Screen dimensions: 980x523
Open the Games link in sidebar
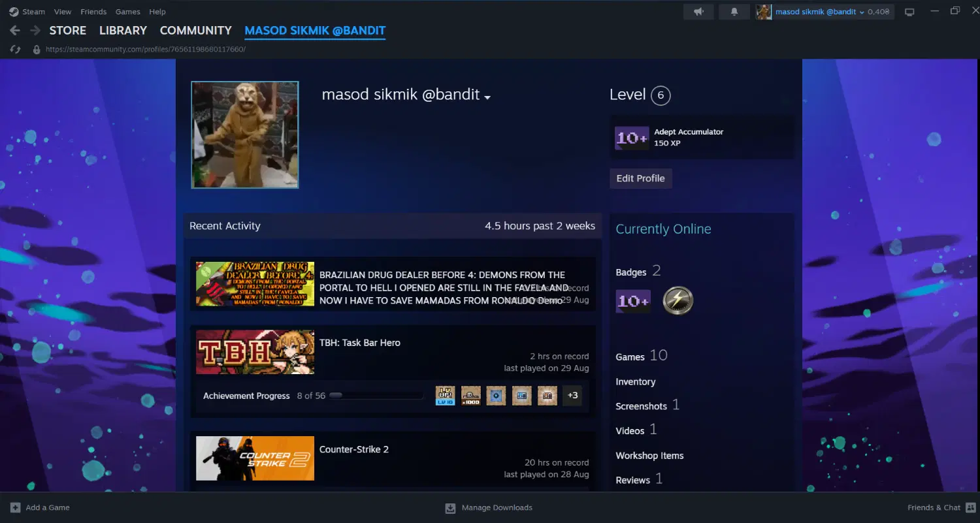tap(630, 357)
